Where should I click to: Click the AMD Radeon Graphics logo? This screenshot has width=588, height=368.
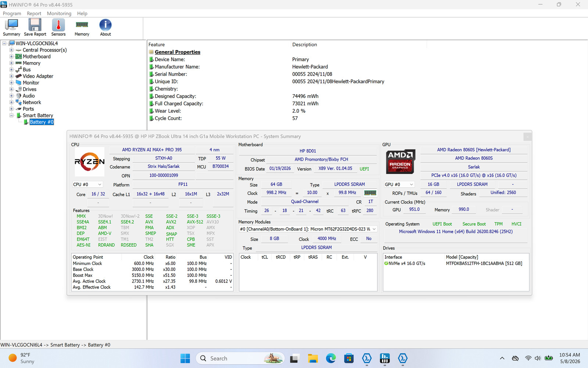click(x=400, y=162)
